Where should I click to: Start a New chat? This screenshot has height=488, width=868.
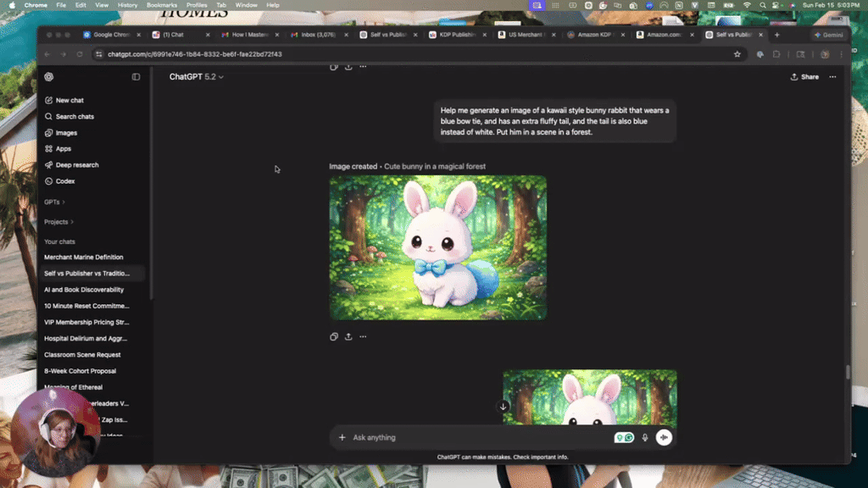click(x=69, y=100)
